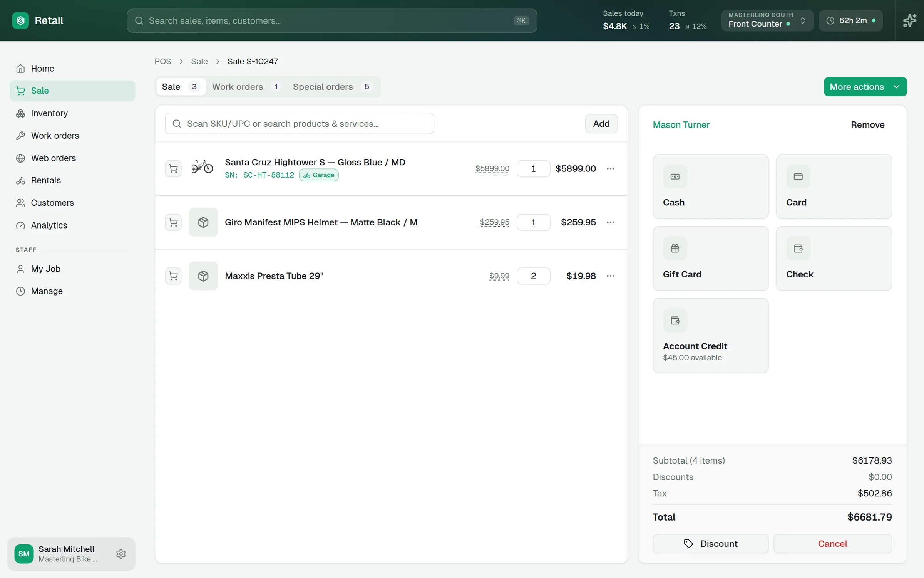Open settings gear beside Sarah Mitchell
This screenshot has width=924, height=578.
tap(121, 554)
